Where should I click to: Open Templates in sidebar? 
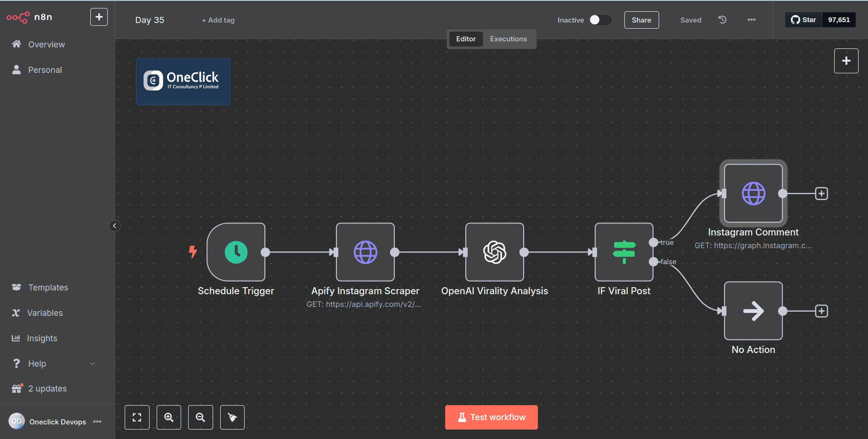point(48,287)
